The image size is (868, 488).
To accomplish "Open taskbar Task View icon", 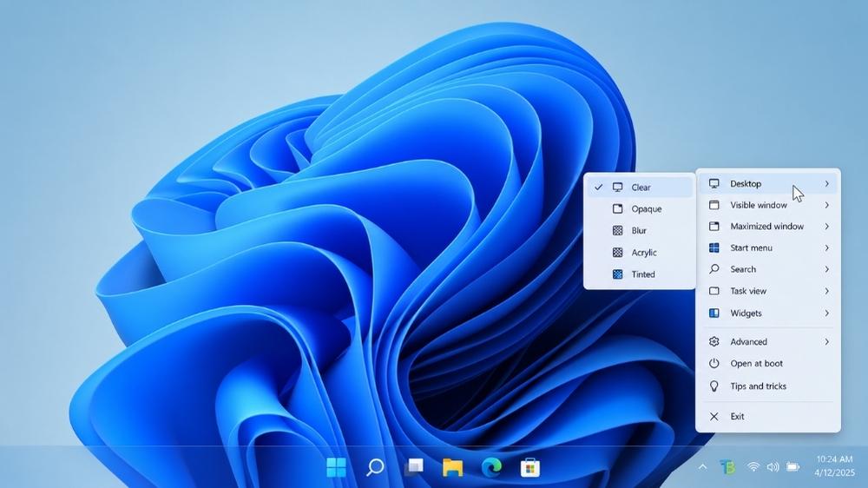I will 413,467.
